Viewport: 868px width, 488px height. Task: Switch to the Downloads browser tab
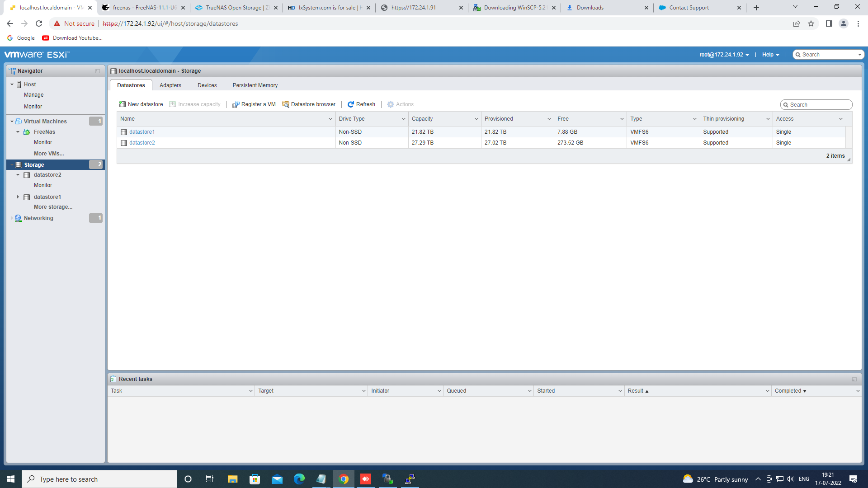[x=606, y=8]
